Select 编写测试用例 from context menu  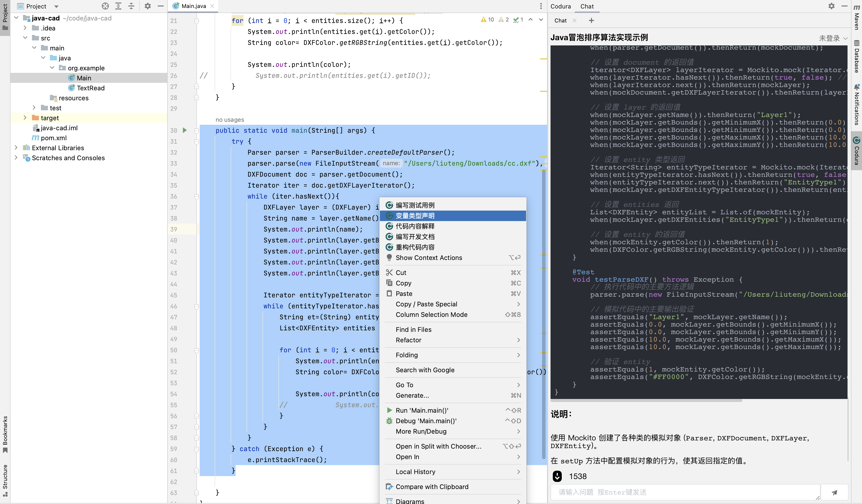453,205
